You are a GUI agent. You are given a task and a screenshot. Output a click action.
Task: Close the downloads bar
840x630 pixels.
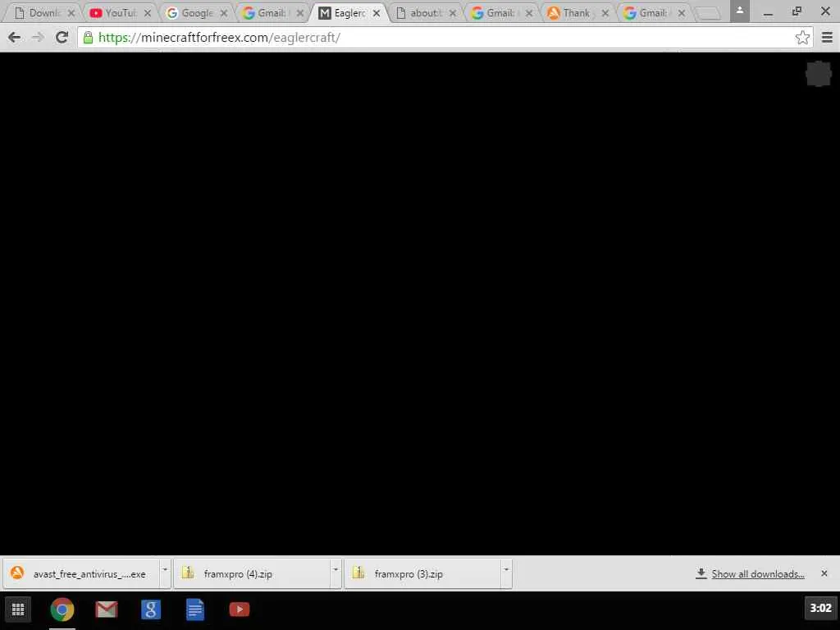[x=824, y=573]
